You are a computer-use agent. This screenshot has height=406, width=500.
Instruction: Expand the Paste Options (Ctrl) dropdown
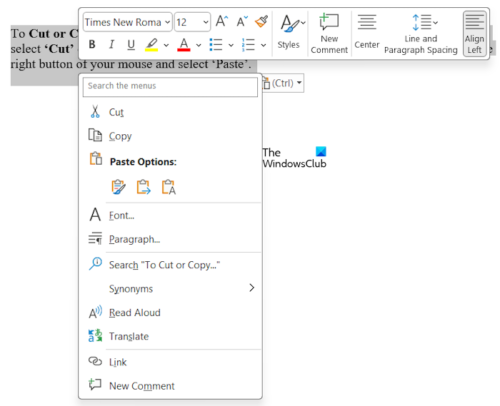[283, 83]
